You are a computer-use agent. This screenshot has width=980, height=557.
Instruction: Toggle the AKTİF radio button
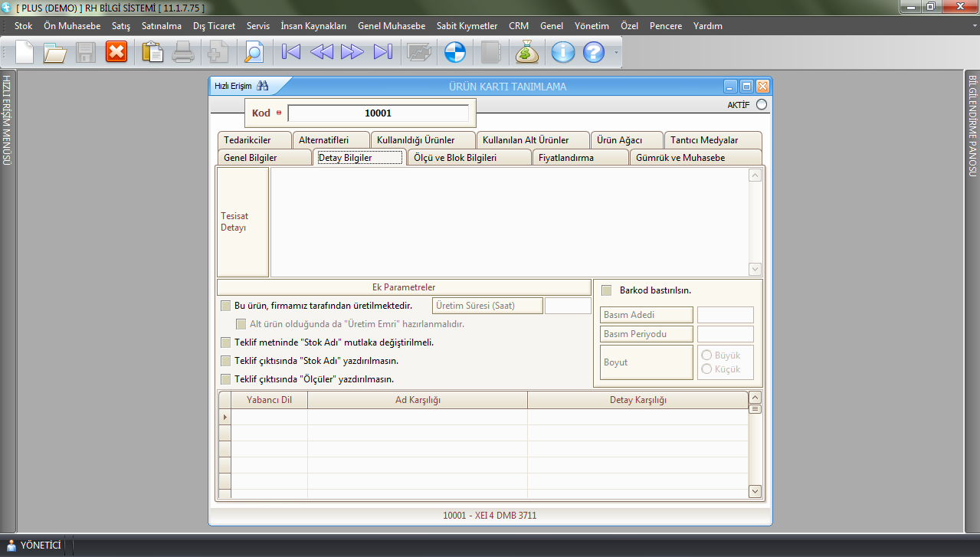pyautogui.click(x=761, y=105)
